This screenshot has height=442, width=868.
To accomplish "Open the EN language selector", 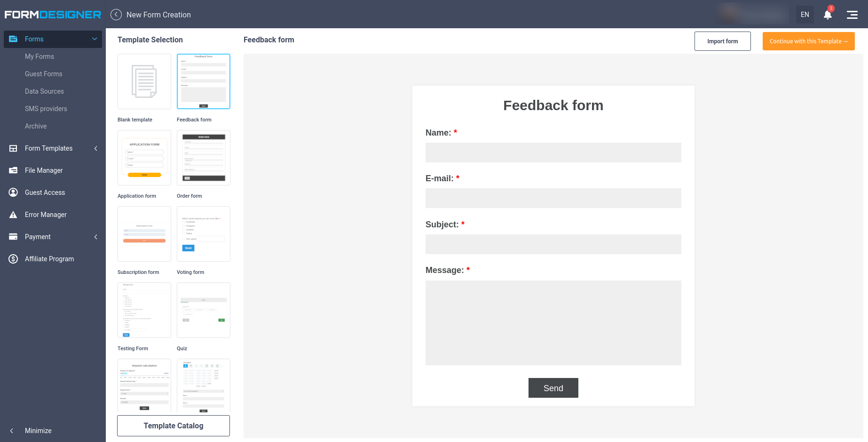I will (805, 15).
